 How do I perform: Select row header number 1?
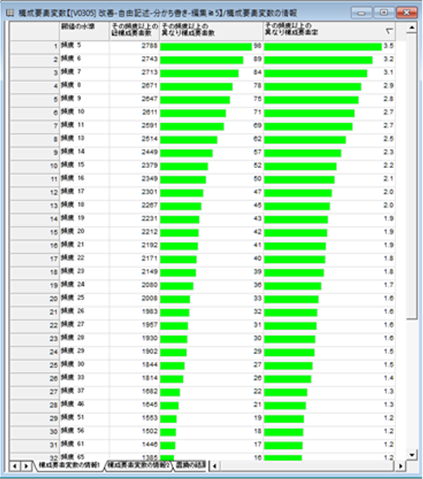(34, 46)
